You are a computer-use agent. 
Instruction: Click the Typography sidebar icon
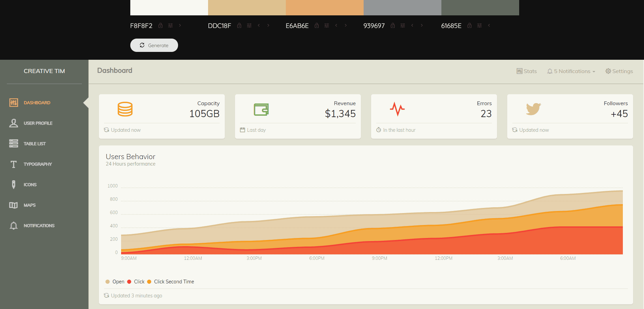14,164
